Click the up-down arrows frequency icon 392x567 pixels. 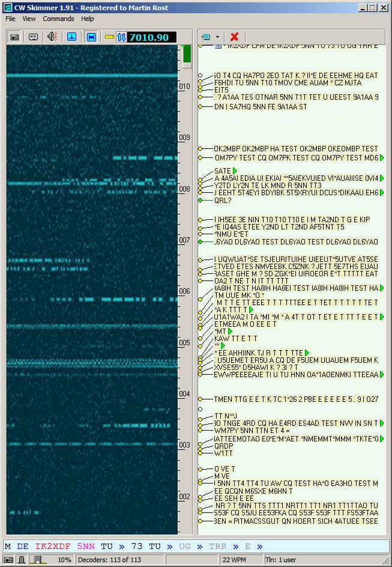click(122, 37)
